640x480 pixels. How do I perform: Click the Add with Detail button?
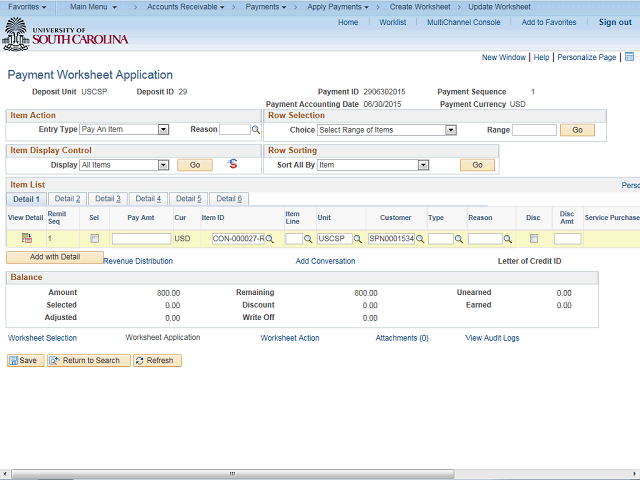coord(55,257)
